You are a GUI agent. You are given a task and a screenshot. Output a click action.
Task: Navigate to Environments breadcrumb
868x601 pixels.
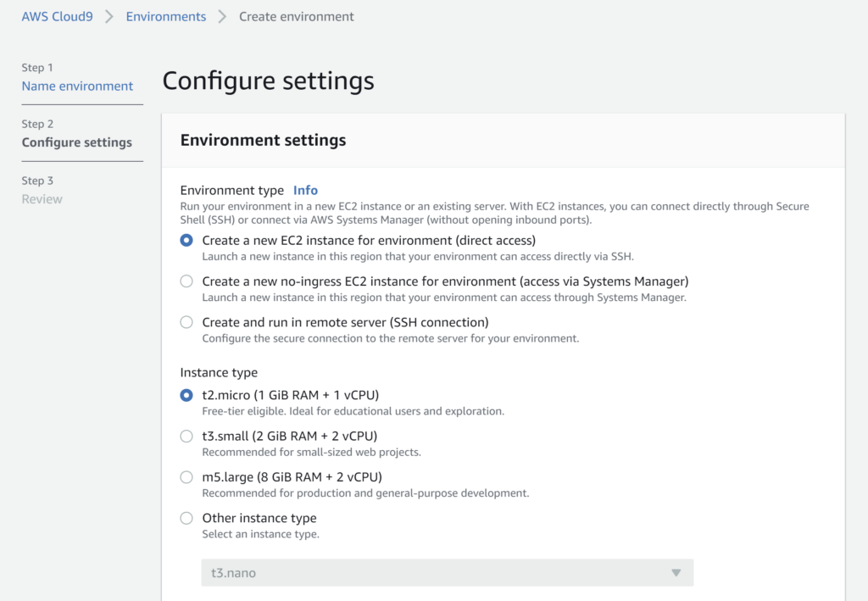[165, 16]
